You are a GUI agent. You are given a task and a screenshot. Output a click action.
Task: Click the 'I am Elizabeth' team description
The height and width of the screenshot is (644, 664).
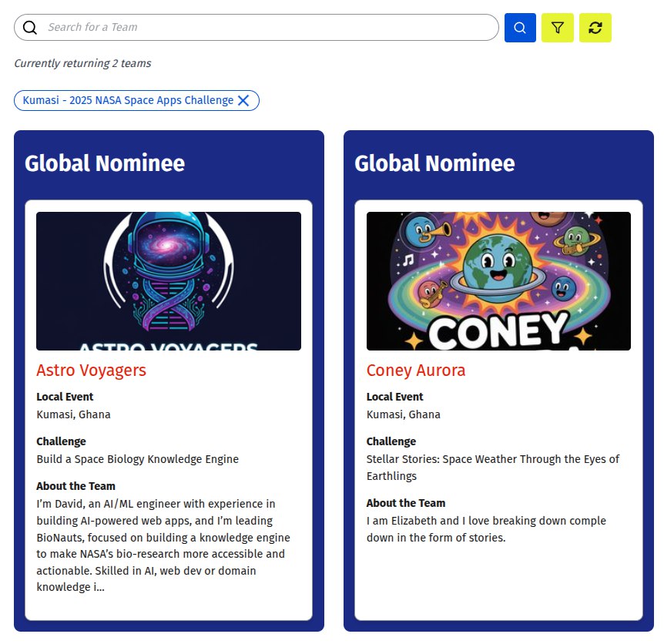[486, 528]
